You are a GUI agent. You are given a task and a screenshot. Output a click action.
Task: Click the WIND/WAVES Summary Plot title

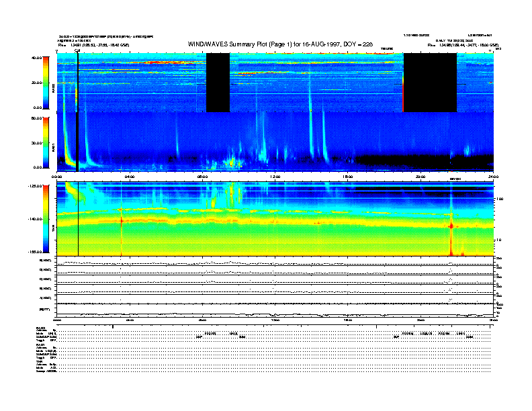tap(280, 44)
